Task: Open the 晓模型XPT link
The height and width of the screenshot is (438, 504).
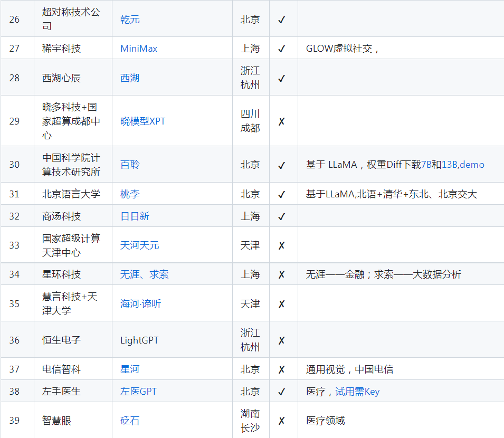Action: [142, 121]
